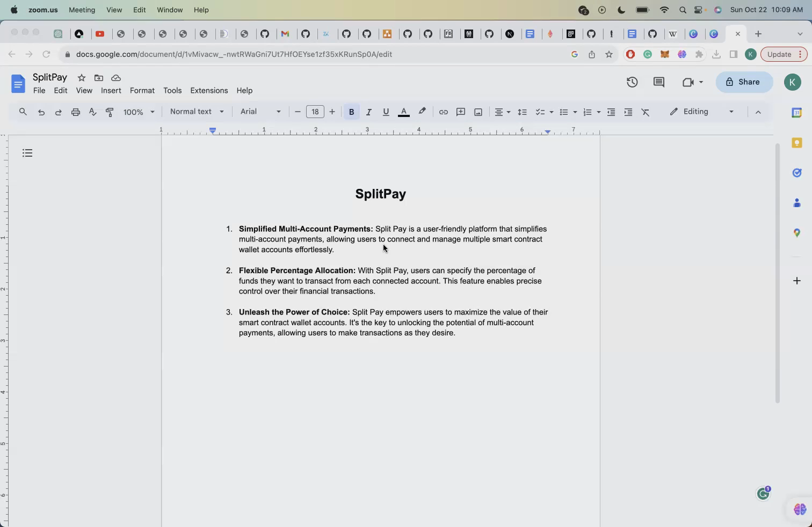Click the Redo arrow in toolbar
This screenshot has height=527, width=812.
point(59,112)
